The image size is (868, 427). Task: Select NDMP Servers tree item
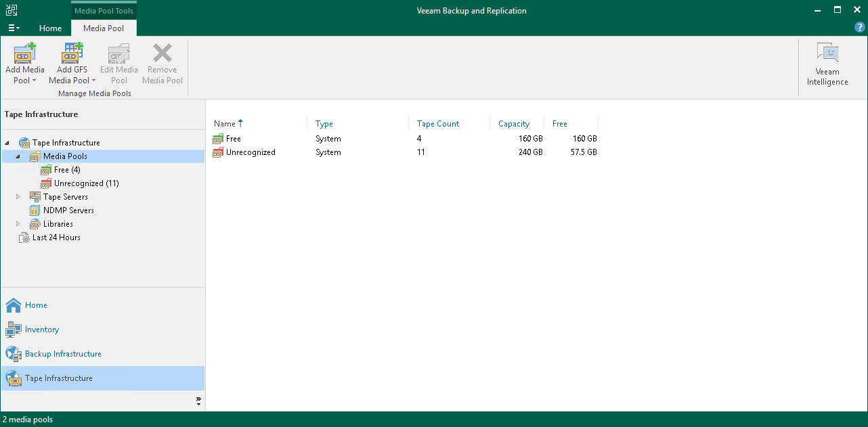[x=68, y=210]
